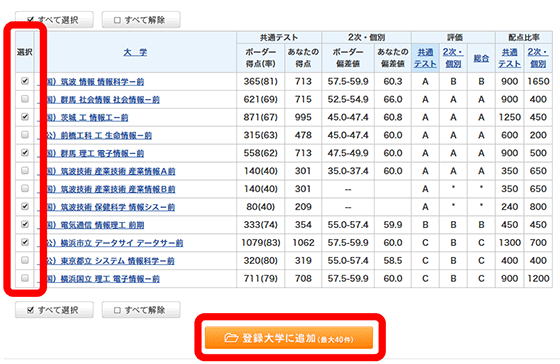Screen dimensions: 560x364
Task: Tick the checkbox for 筑波技術 産業情報B前
Action: pos(25,188)
